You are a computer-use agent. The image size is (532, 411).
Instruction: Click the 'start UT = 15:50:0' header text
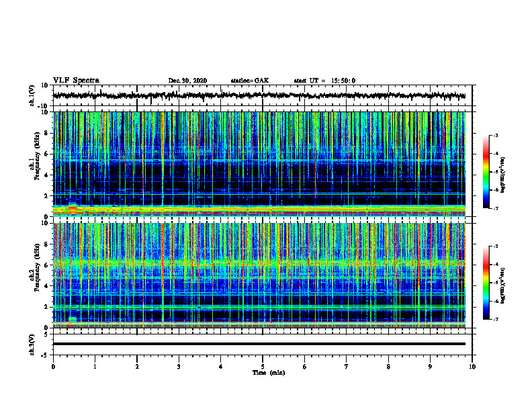[324, 81]
